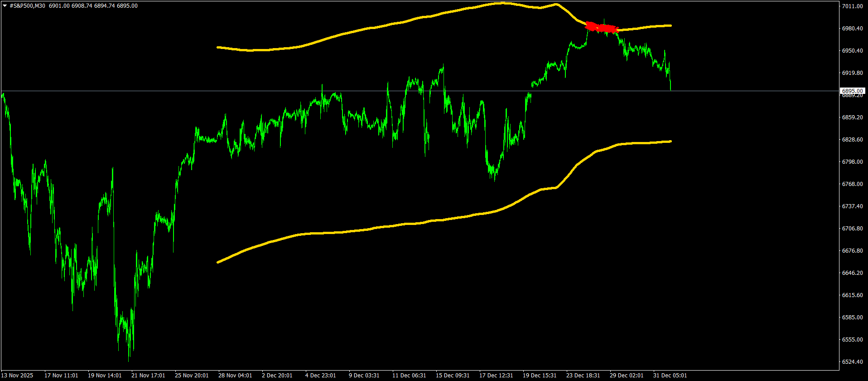Click the 19 Dec 15:31 time label
The width and height of the screenshot is (868, 381).
[x=540, y=376]
